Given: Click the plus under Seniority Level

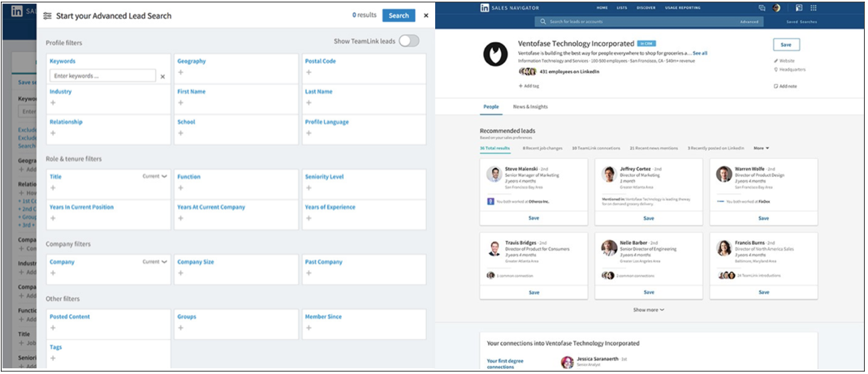Looking at the screenshot, I should click(309, 188).
